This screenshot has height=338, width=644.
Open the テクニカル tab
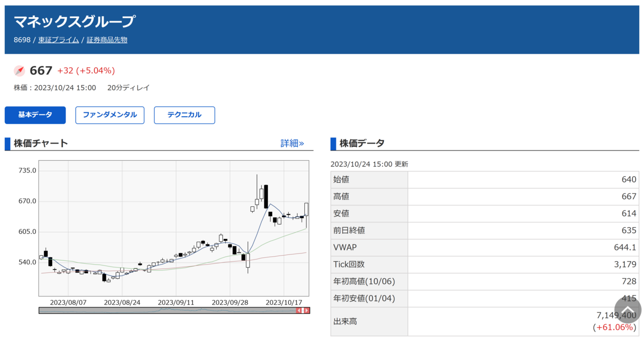[x=185, y=115]
